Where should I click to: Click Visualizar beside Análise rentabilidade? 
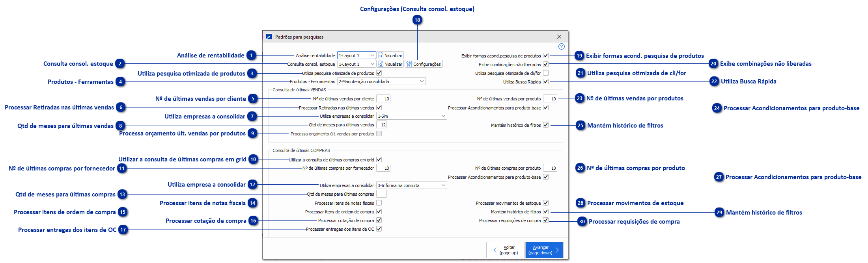390,56
